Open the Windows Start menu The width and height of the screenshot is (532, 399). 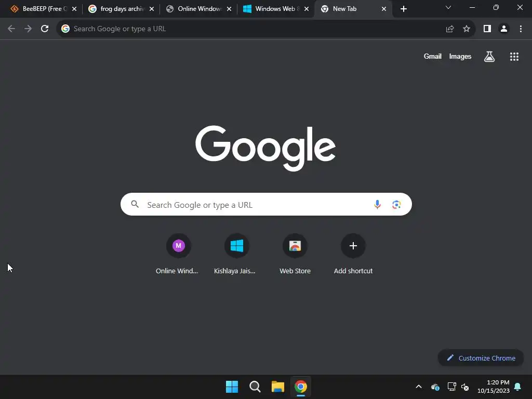pos(232,387)
